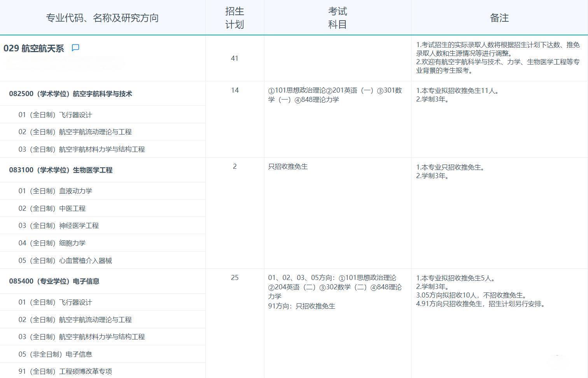This screenshot has width=588, height=378.
Task: Click direction 03 神经医学工程
Action: click(56, 225)
